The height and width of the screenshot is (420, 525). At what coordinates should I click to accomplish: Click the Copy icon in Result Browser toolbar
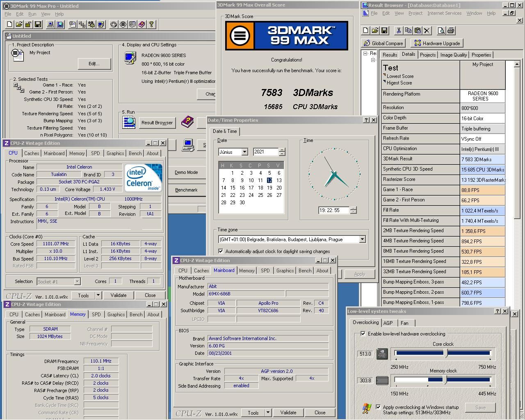[408, 30]
